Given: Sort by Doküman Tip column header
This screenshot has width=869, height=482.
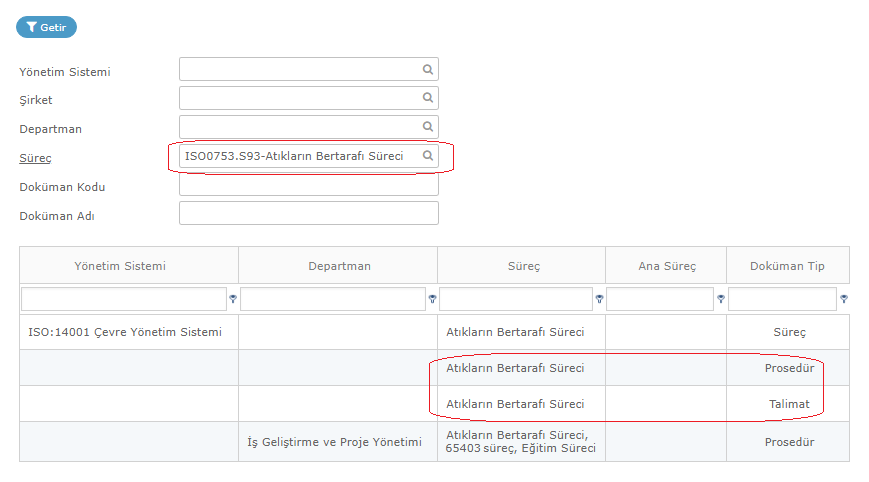Looking at the screenshot, I should click(787, 266).
